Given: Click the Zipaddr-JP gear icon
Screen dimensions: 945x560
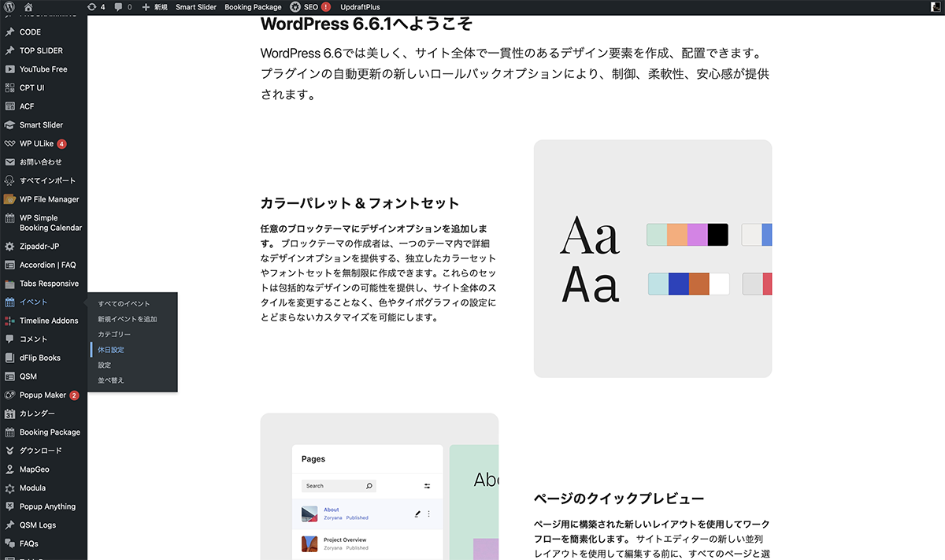Looking at the screenshot, I should [9, 247].
